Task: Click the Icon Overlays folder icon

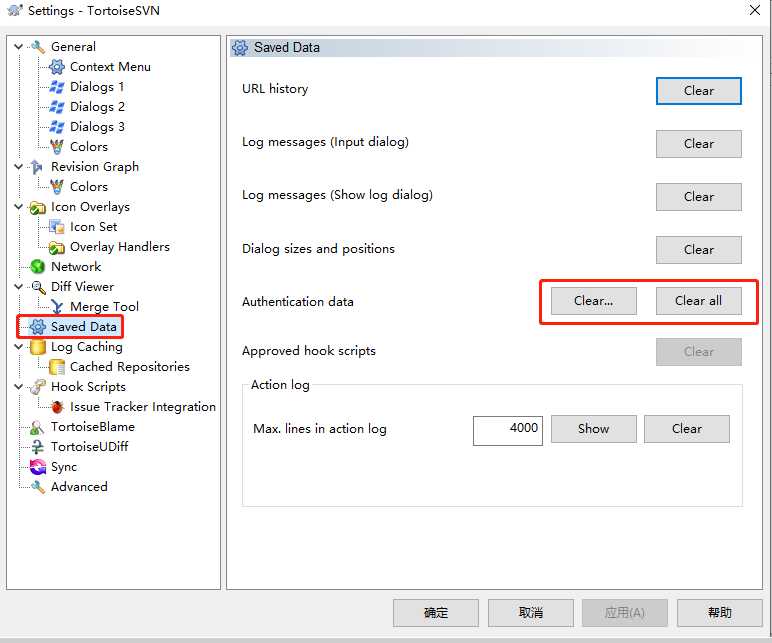Action: (x=38, y=207)
